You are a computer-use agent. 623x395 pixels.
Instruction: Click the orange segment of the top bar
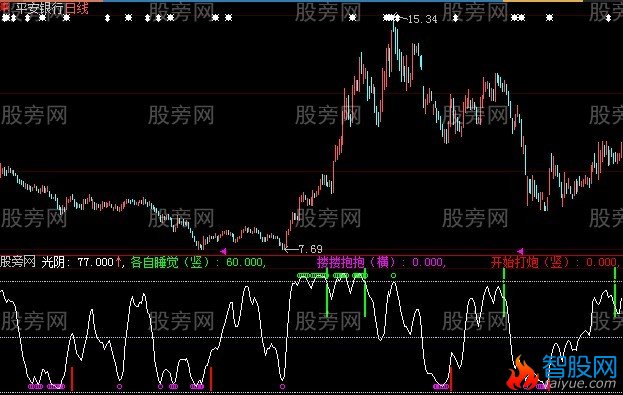click(543, 1)
